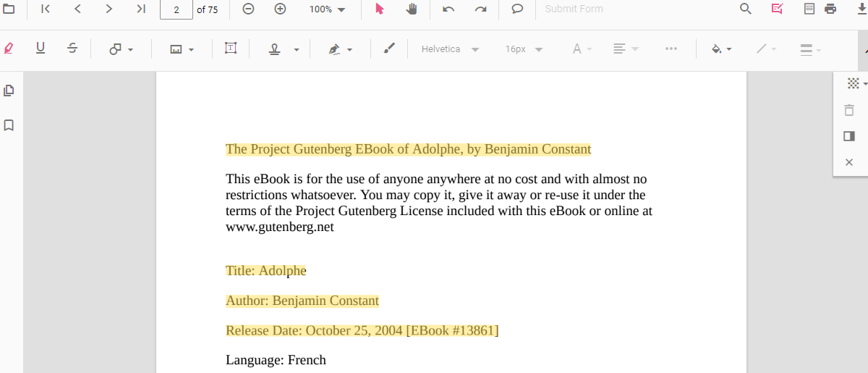868x373 pixels.
Task: Select the Strikethrough annotation tool
Action: 72,49
